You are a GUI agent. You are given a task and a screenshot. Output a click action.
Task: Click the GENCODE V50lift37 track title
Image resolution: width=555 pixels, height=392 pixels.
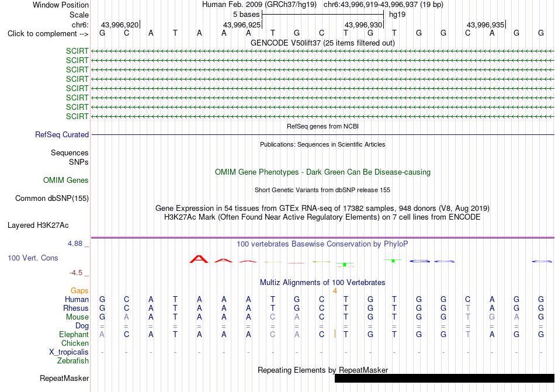point(322,43)
